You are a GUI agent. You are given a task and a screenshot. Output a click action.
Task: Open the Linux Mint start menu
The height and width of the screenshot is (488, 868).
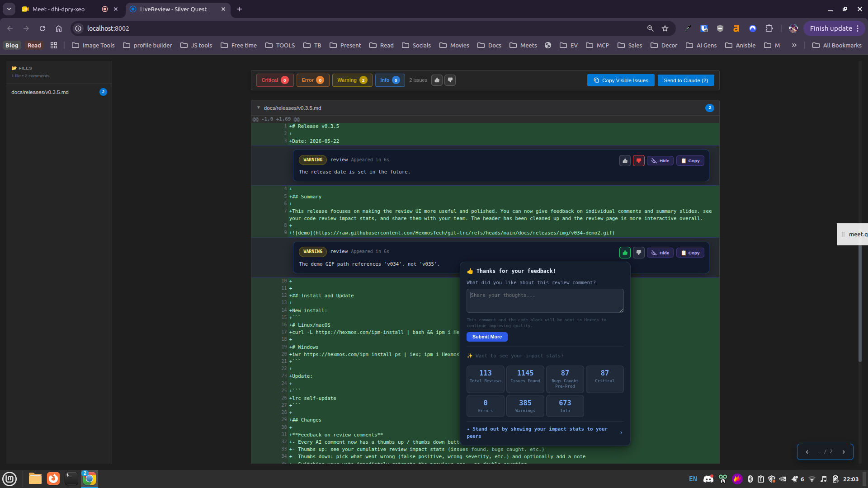click(9, 479)
